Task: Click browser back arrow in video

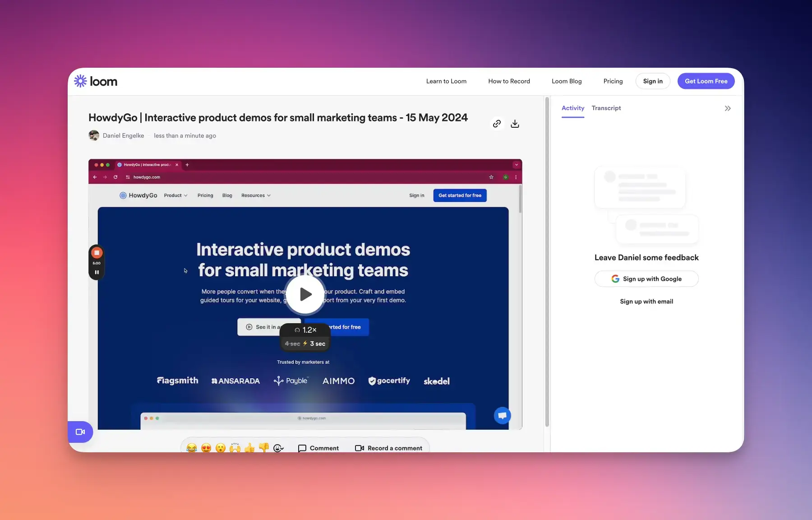Action: (95, 177)
